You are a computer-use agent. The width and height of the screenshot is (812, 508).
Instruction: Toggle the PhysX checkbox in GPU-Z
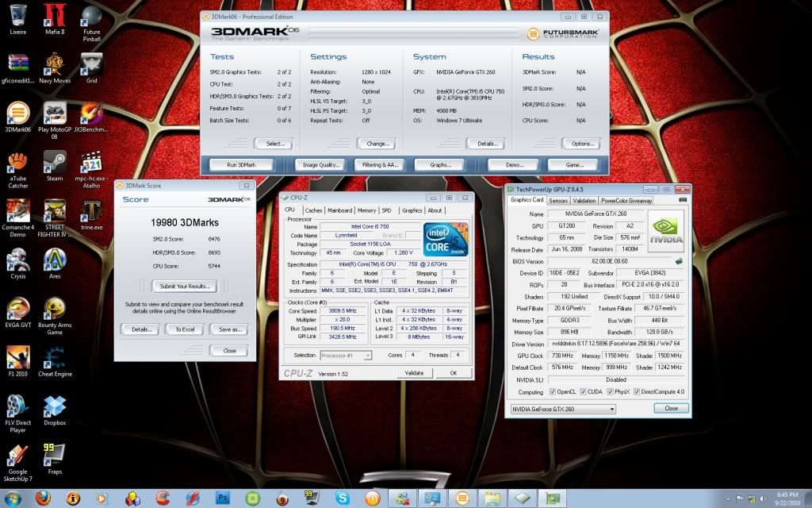tap(610, 392)
